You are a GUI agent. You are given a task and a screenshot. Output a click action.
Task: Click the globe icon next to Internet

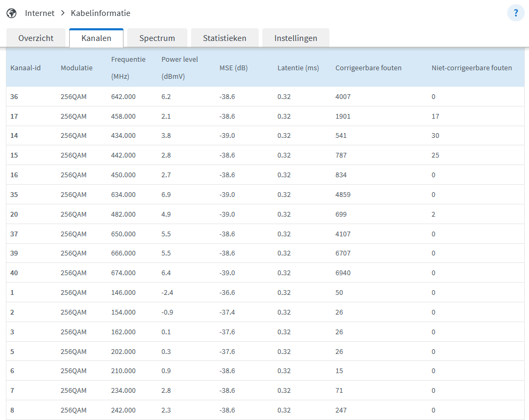point(11,13)
